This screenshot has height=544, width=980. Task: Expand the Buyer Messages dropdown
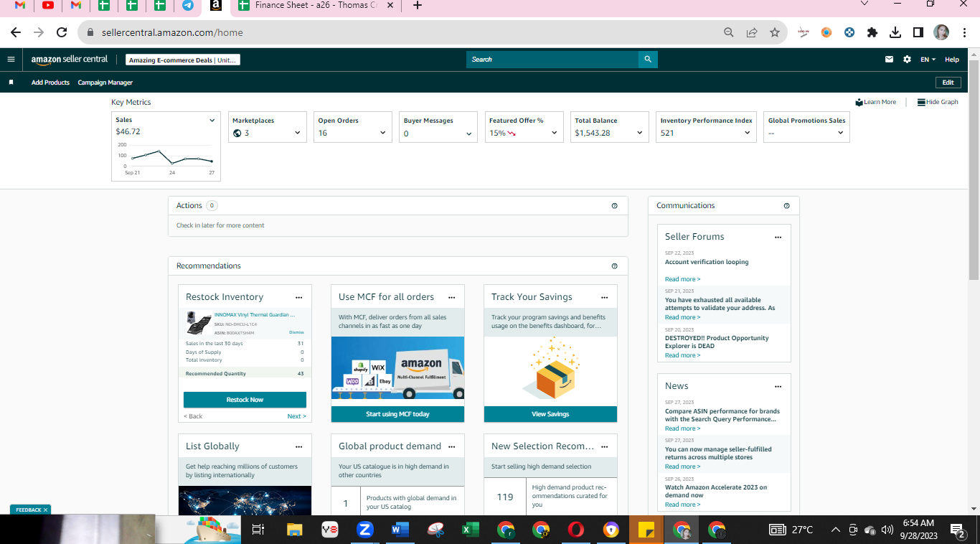click(x=469, y=133)
